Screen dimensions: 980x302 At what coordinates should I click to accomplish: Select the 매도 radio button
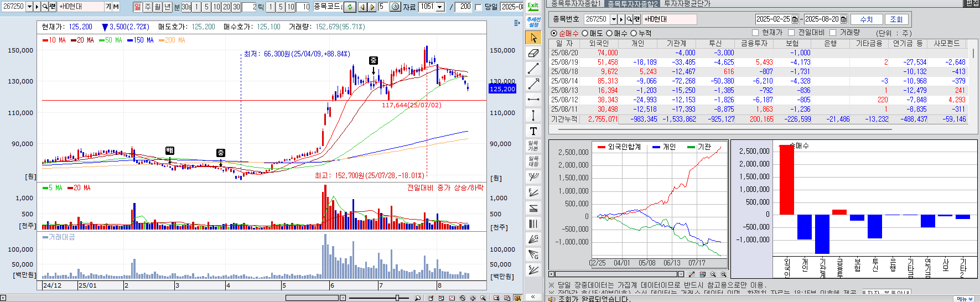pyautogui.click(x=584, y=33)
